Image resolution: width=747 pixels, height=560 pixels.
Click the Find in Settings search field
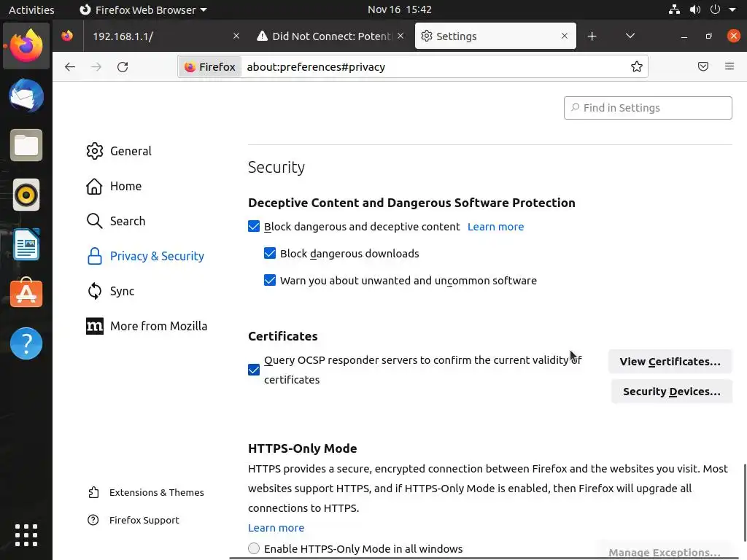click(648, 108)
